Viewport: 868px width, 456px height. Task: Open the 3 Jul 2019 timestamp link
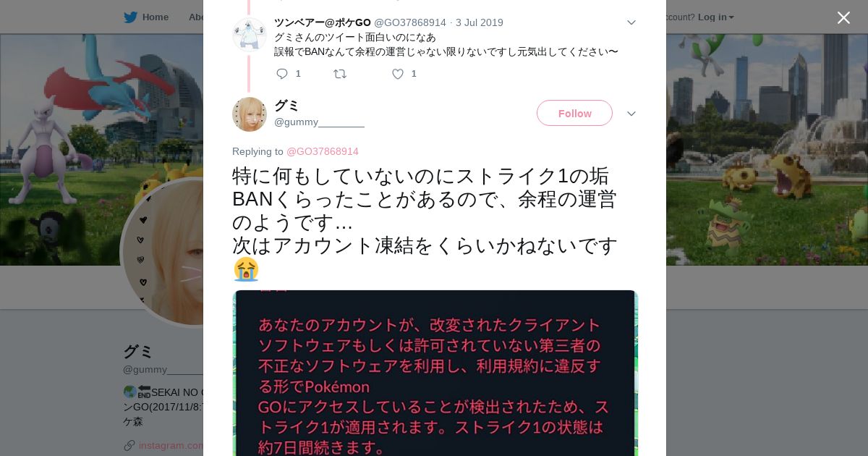coord(480,22)
